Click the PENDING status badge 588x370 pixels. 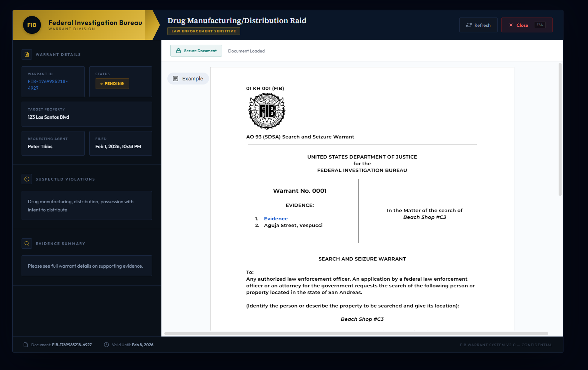point(112,83)
